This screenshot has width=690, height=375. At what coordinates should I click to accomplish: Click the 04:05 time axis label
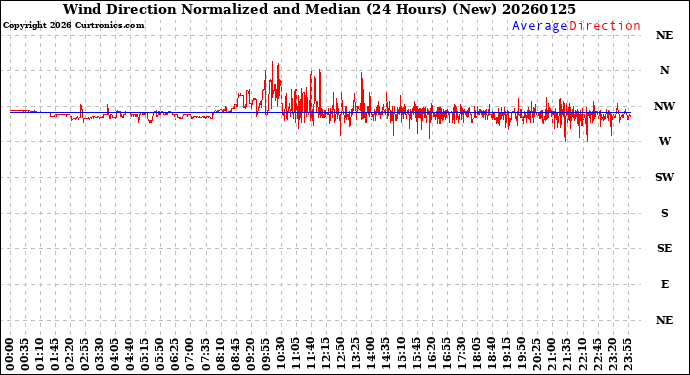click(115, 355)
